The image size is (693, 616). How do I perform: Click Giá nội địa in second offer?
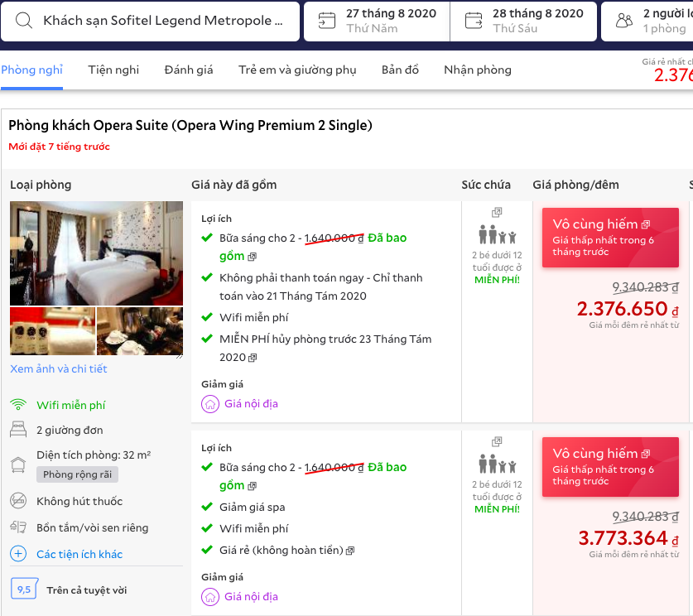pyautogui.click(x=251, y=597)
